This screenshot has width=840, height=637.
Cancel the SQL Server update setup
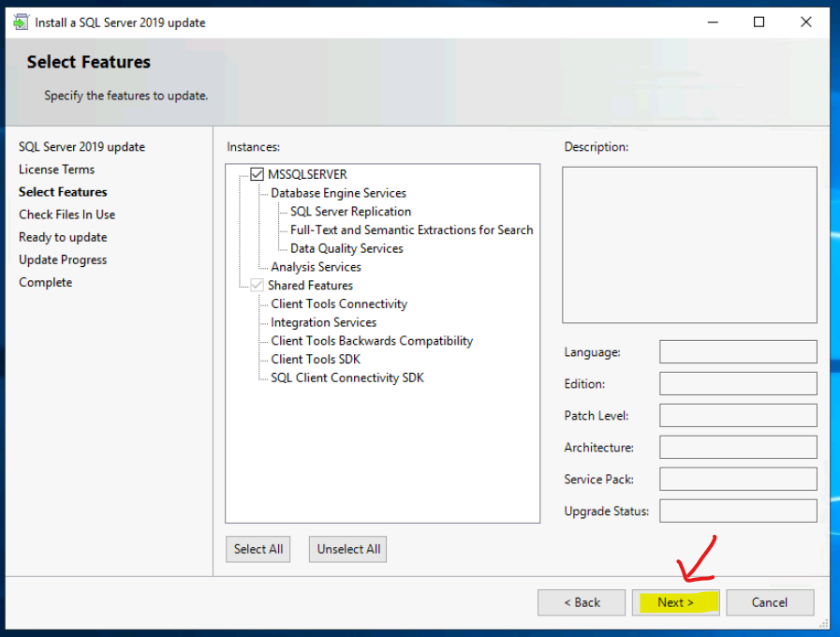770,602
